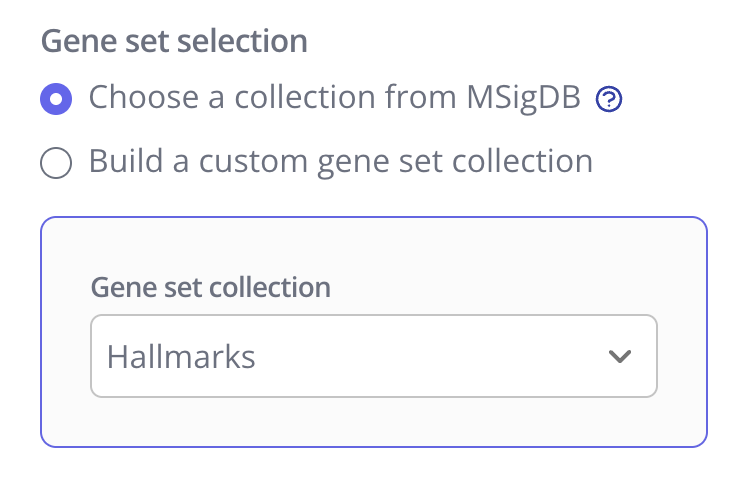Screen dimensions: 730x480
Task: Click the question mark icon beside MSigDB
Action: (x=609, y=99)
